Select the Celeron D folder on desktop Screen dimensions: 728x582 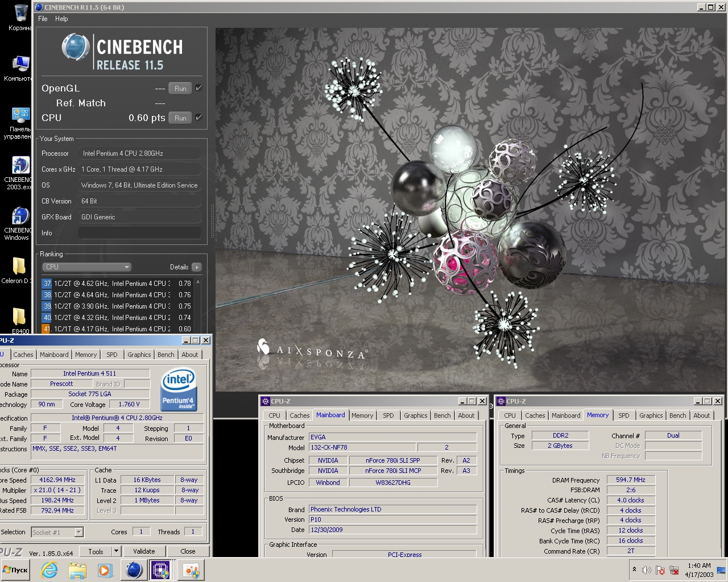coord(19,271)
